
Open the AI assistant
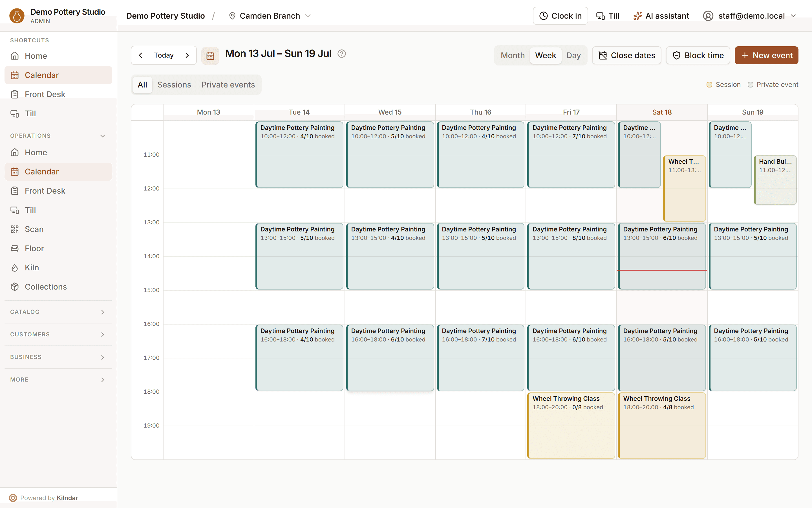click(x=661, y=16)
